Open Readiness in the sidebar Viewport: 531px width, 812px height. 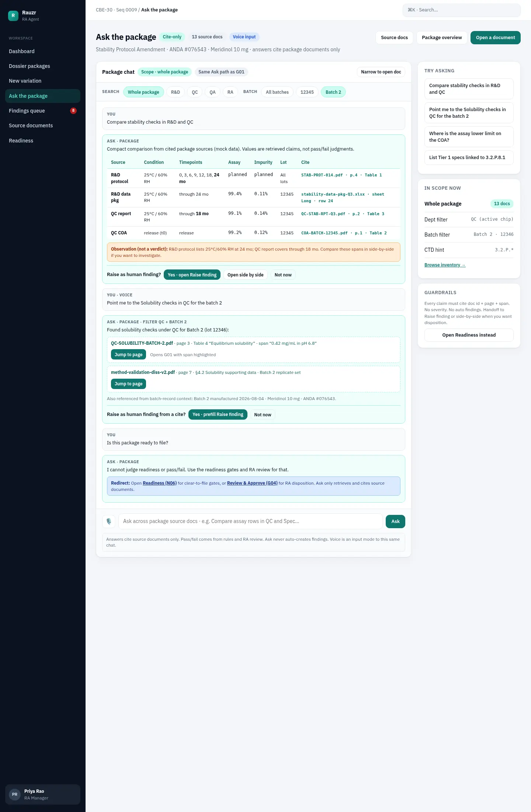point(43,141)
